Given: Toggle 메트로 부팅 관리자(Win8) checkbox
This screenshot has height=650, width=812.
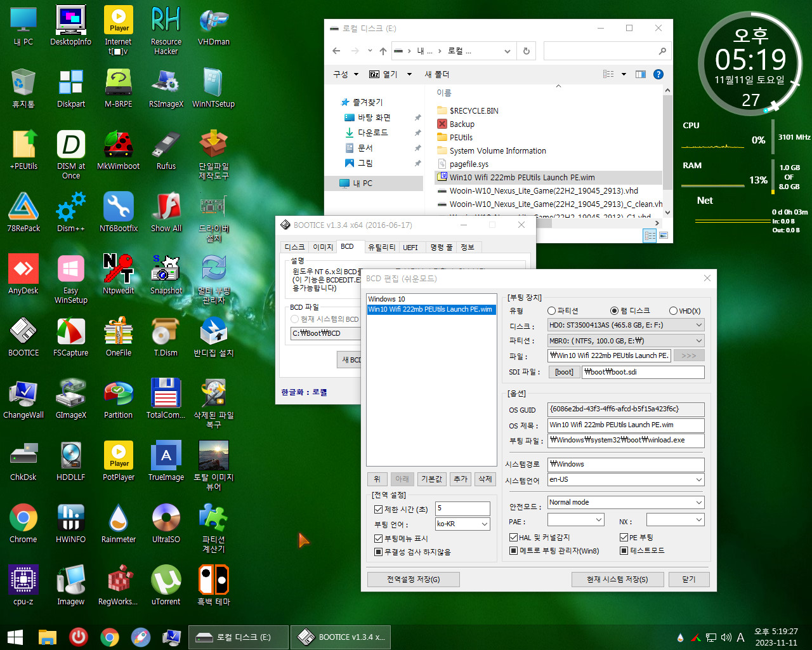Looking at the screenshot, I should [x=513, y=550].
